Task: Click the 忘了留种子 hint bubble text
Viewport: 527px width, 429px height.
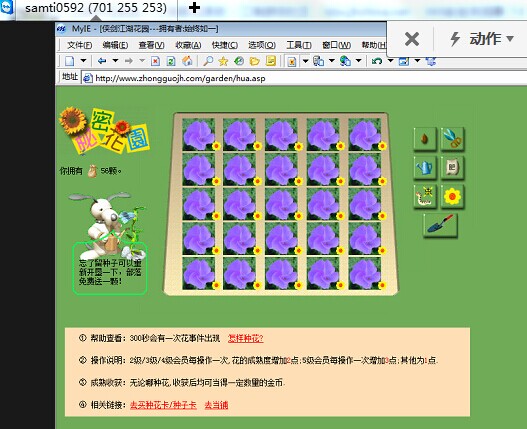Action: click(x=110, y=271)
